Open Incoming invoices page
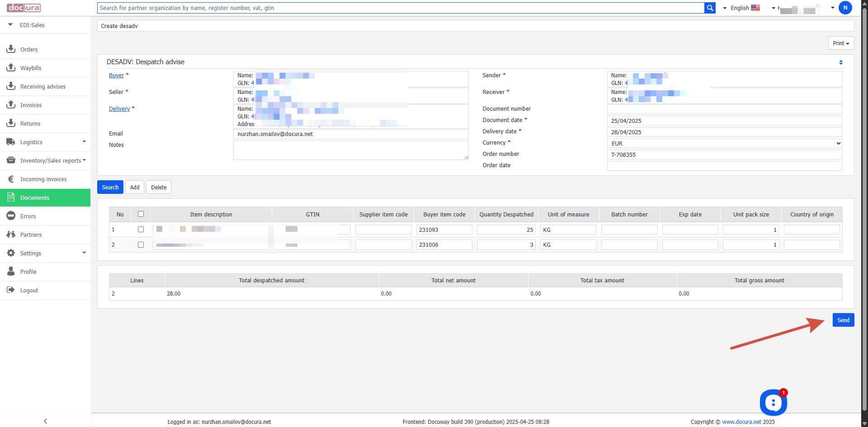 pyautogui.click(x=43, y=179)
